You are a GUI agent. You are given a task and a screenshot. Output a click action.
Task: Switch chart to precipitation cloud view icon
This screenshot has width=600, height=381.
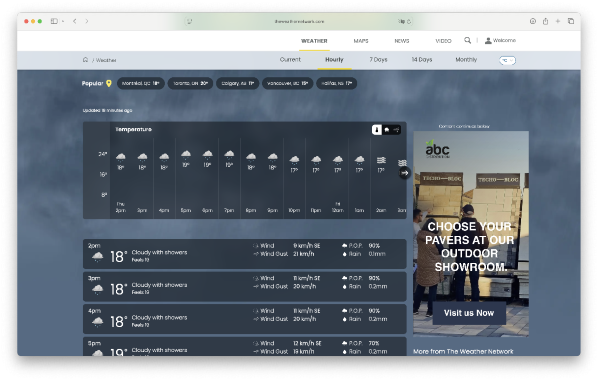[x=386, y=130]
